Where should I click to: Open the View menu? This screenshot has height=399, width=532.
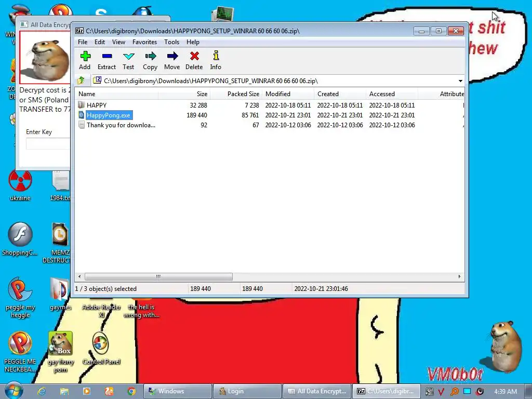coord(118,42)
